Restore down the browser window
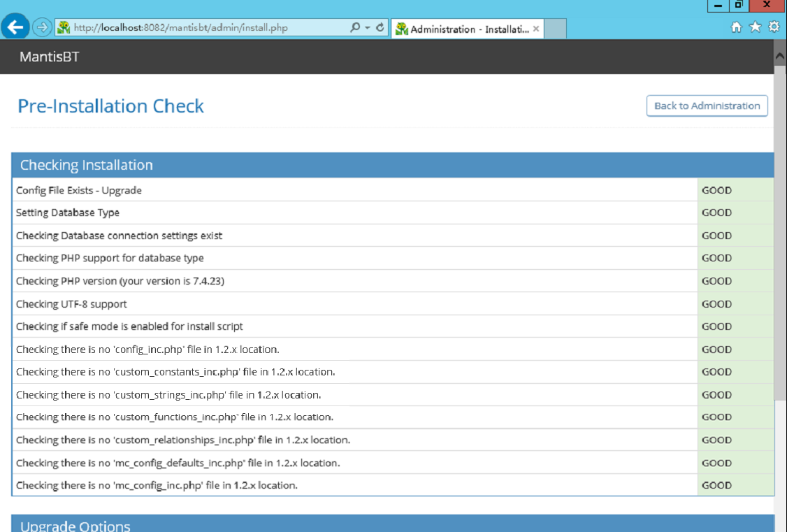Viewport: 787px width, 532px height. 739,5
